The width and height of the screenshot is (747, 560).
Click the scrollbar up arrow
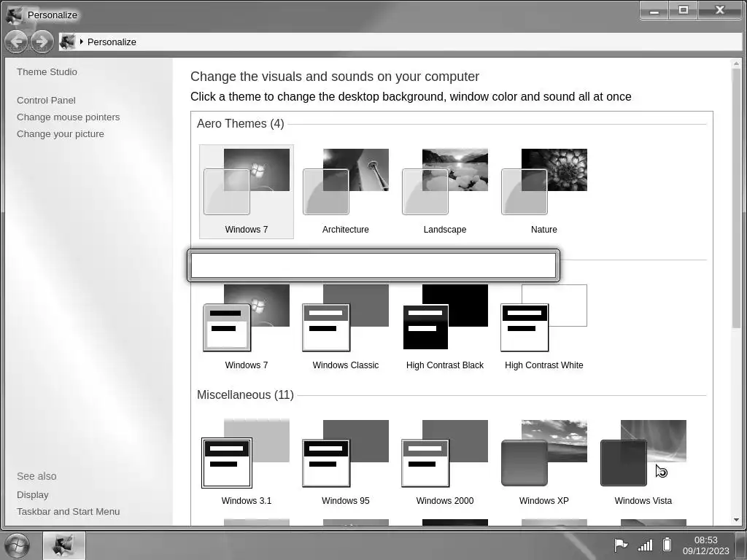click(x=737, y=63)
